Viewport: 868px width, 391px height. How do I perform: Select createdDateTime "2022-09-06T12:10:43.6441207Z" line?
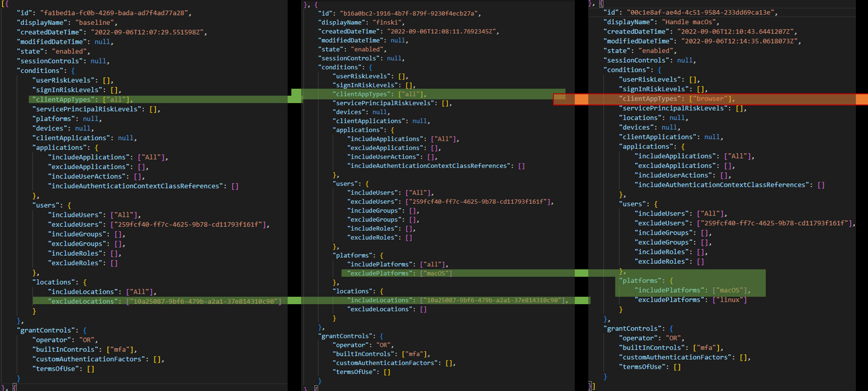coord(701,32)
